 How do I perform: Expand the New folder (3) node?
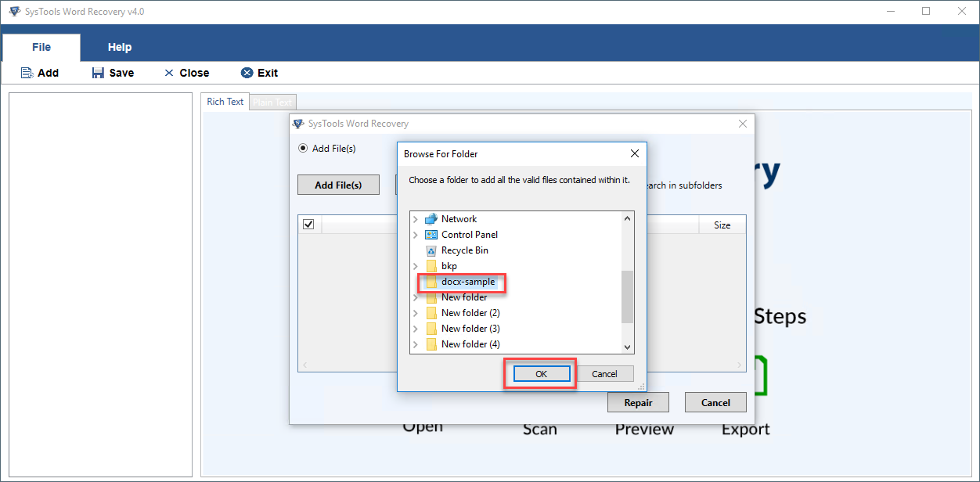tap(416, 329)
